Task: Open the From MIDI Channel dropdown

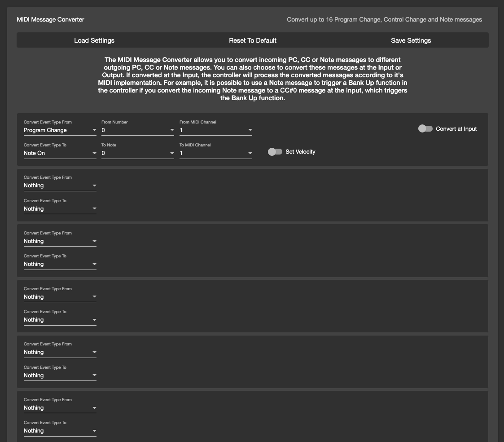Action: point(215,130)
